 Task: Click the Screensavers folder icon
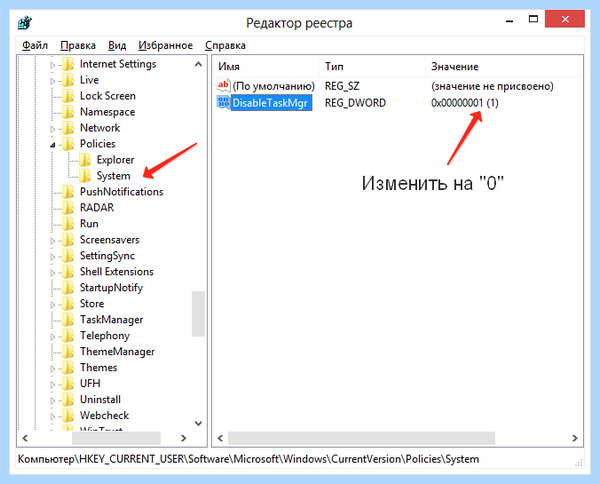pyautogui.click(x=68, y=240)
